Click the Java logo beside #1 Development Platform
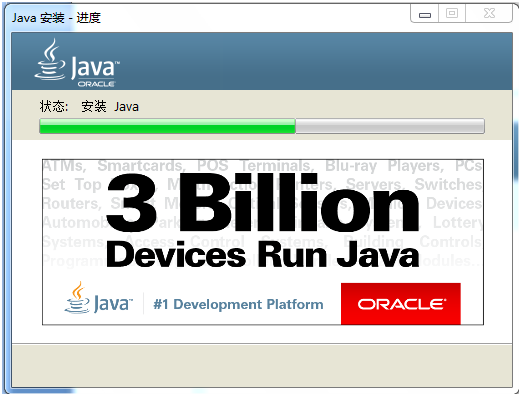 [99, 298]
